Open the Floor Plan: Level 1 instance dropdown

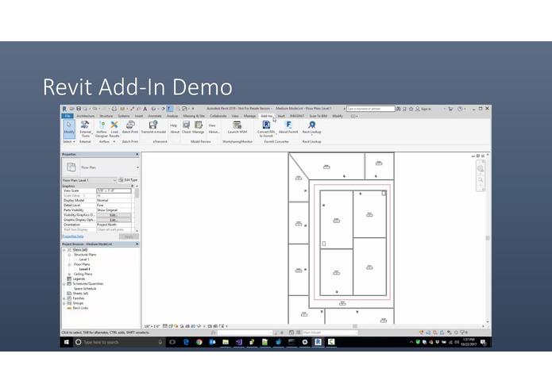(x=114, y=180)
